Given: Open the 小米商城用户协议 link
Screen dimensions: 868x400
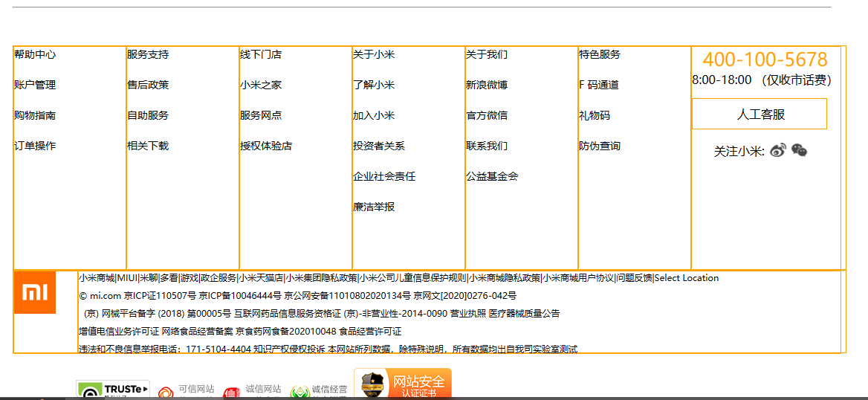Looking at the screenshot, I should point(578,278).
